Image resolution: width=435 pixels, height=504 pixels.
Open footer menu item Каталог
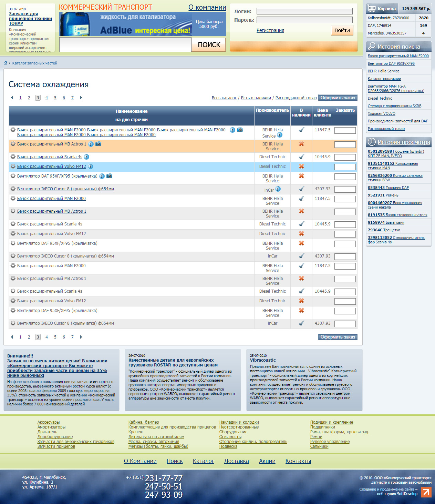pyautogui.click(x=204, y=461)
